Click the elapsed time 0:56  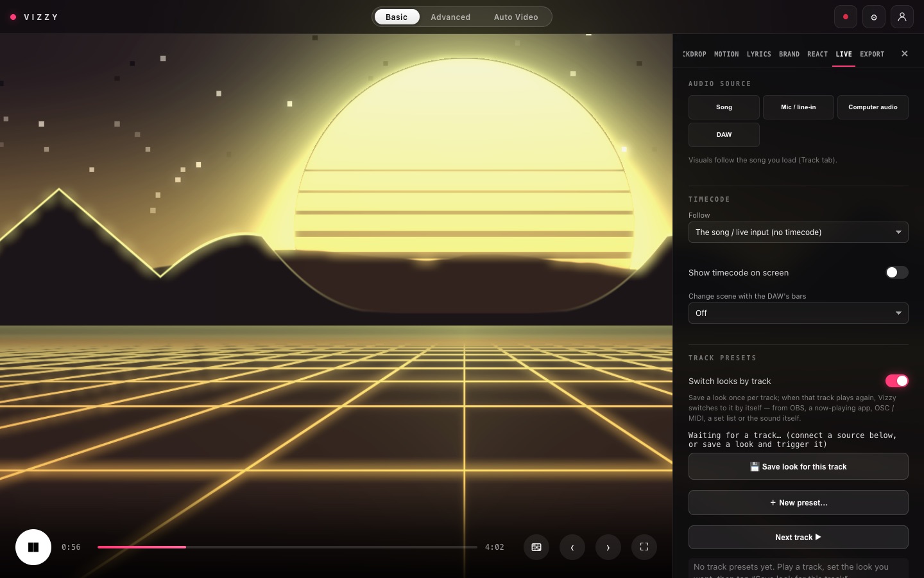[71, 547]
